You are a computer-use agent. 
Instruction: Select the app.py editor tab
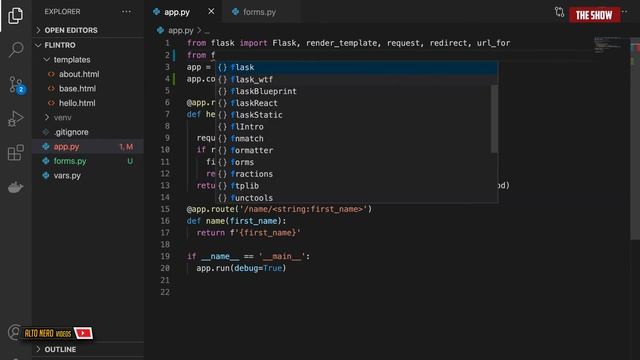[x=177, y=12]
